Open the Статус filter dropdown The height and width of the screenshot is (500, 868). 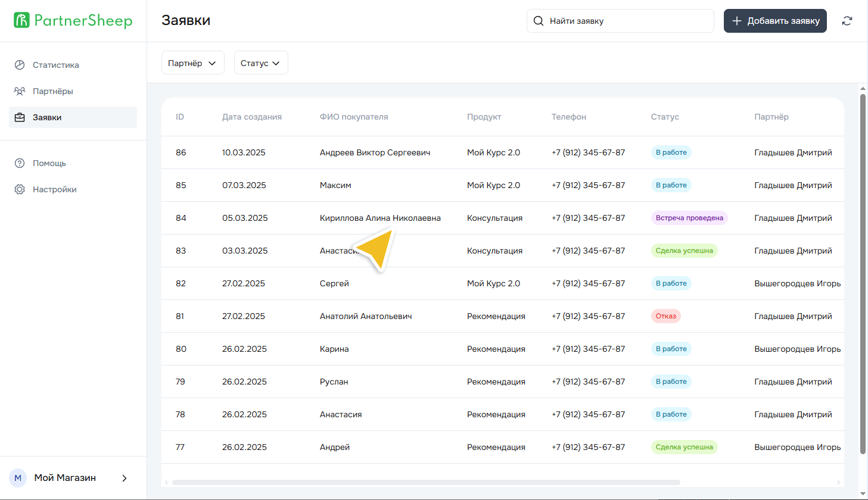260,62
